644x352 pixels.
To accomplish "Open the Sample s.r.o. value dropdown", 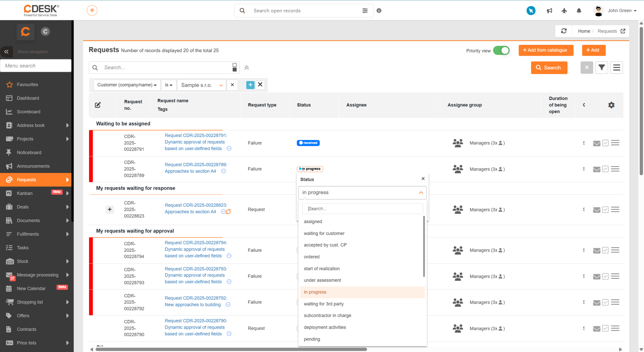I will tap(201, 85).
